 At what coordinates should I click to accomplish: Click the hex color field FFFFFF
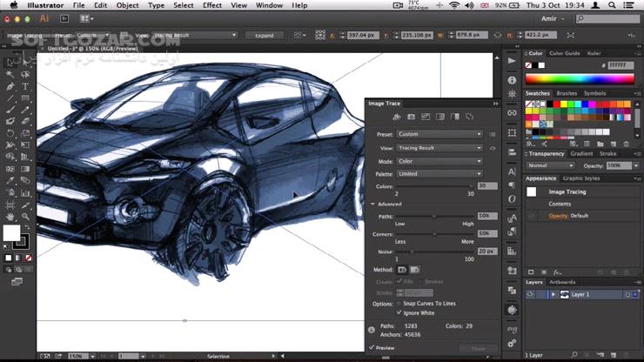621,65
